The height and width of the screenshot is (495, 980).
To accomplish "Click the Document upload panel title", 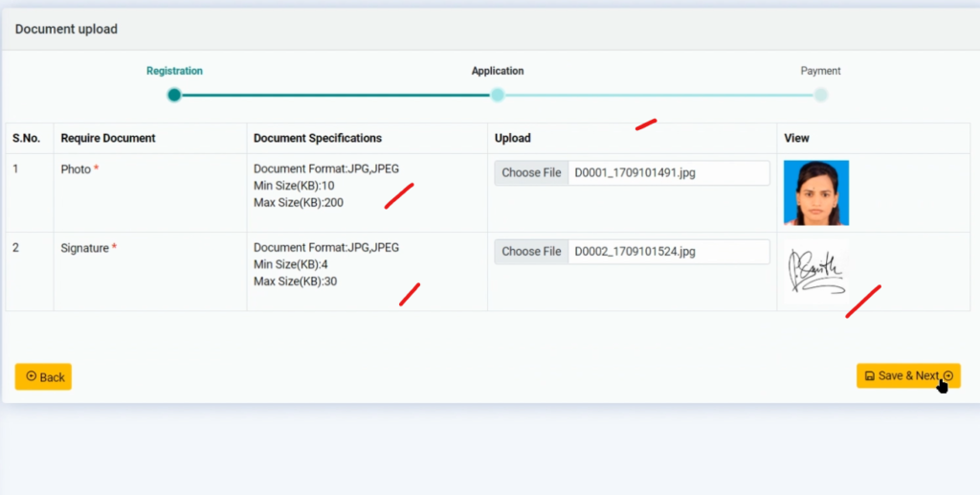I will pos(66,30).
